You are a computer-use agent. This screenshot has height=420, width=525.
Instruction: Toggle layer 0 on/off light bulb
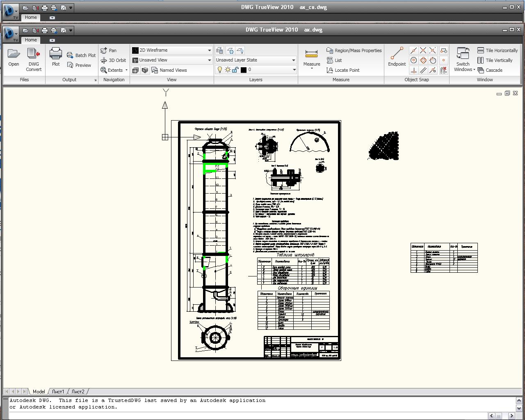[x=220, y=70]
